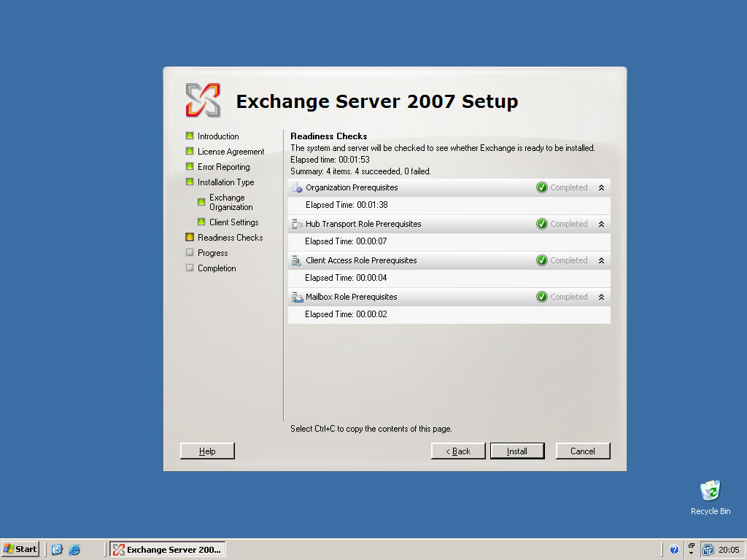Collapse the Hub Transport Role Prerequisites section

(601, 224)
